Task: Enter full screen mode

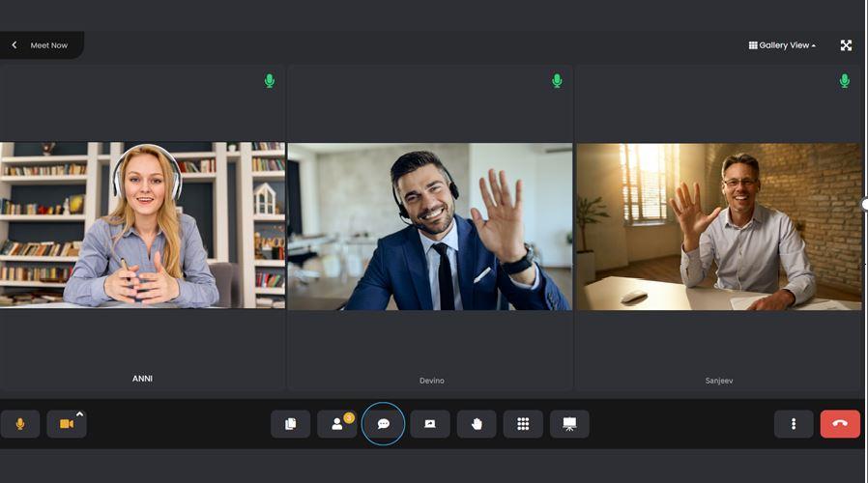Action: click(846, 45)
